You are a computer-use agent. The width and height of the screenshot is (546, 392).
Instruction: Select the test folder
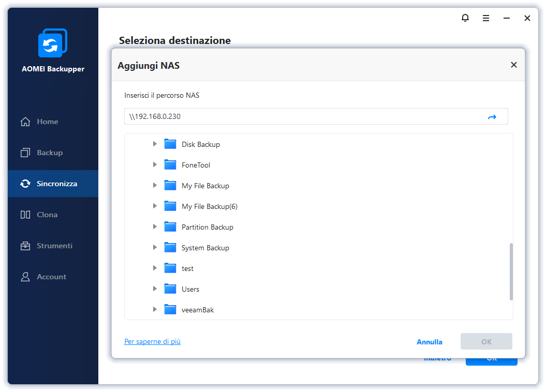pos(187,268)
